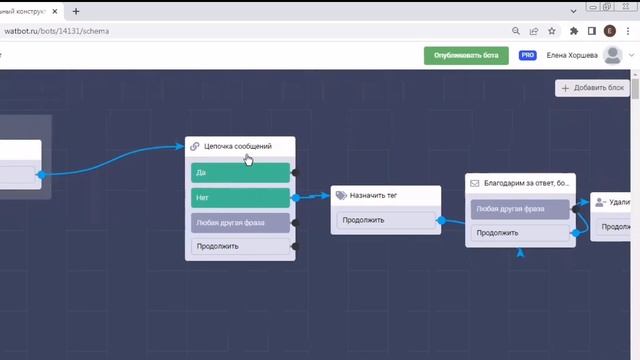
Task: Click dark connector dot in Благодарим block
Action: pyautogui.click(x=576, y=209)
